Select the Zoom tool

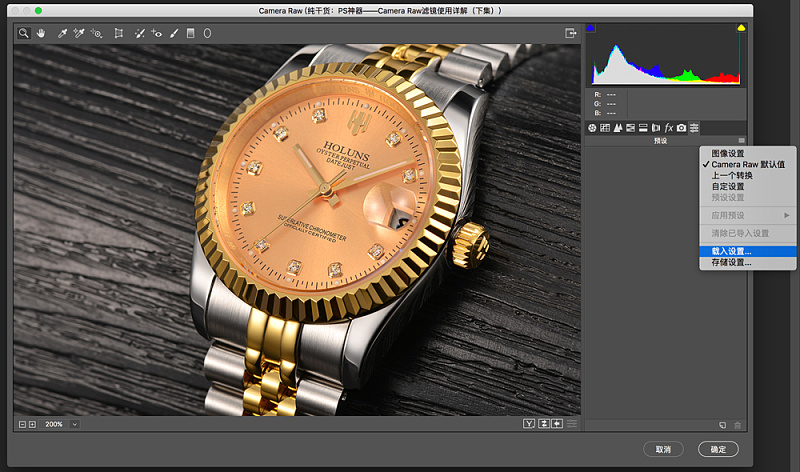click(23, 33)
